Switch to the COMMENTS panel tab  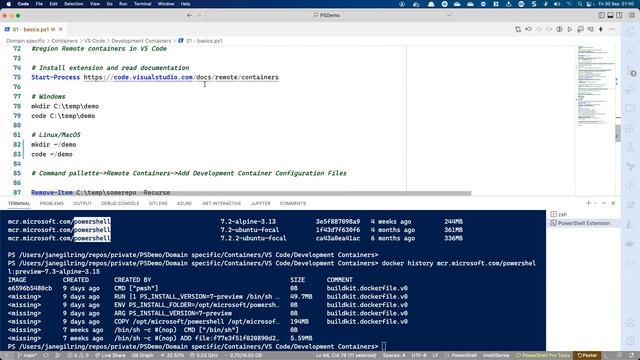293,203
